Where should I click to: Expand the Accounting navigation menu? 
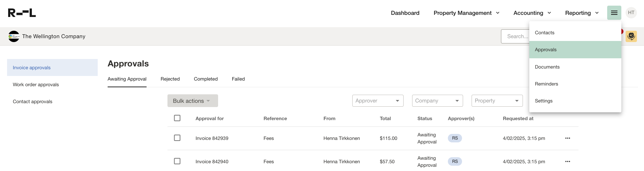[x=532, y=13]
